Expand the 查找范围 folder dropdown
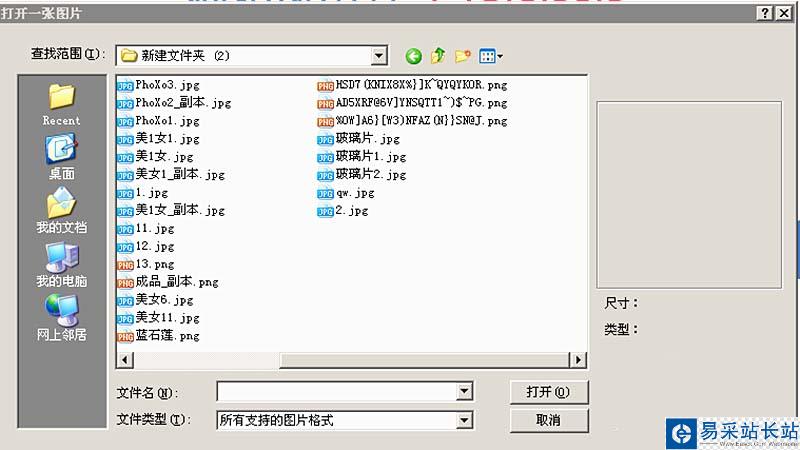The height and width of the screenshot is (450, 800). (x=379, y=56)
